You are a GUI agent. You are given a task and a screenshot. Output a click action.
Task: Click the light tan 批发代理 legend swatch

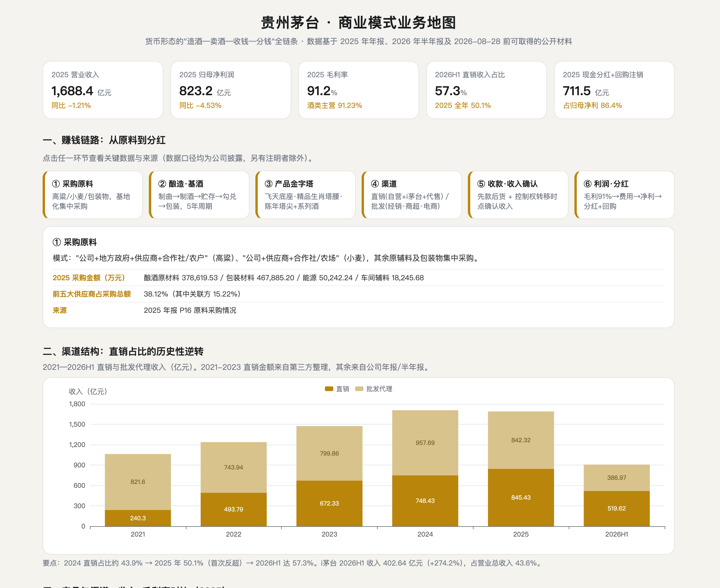(359, 389)
